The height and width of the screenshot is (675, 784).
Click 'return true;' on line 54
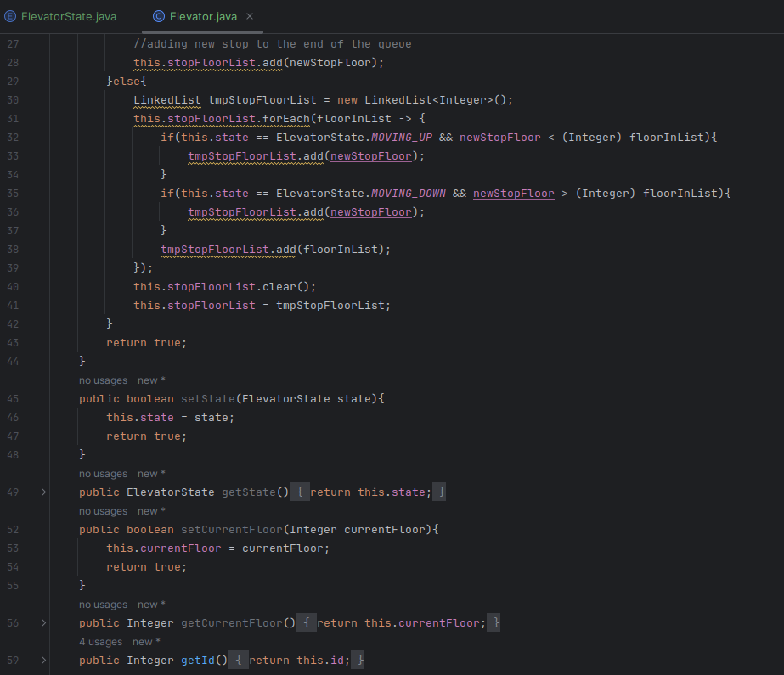pos(146,567)
